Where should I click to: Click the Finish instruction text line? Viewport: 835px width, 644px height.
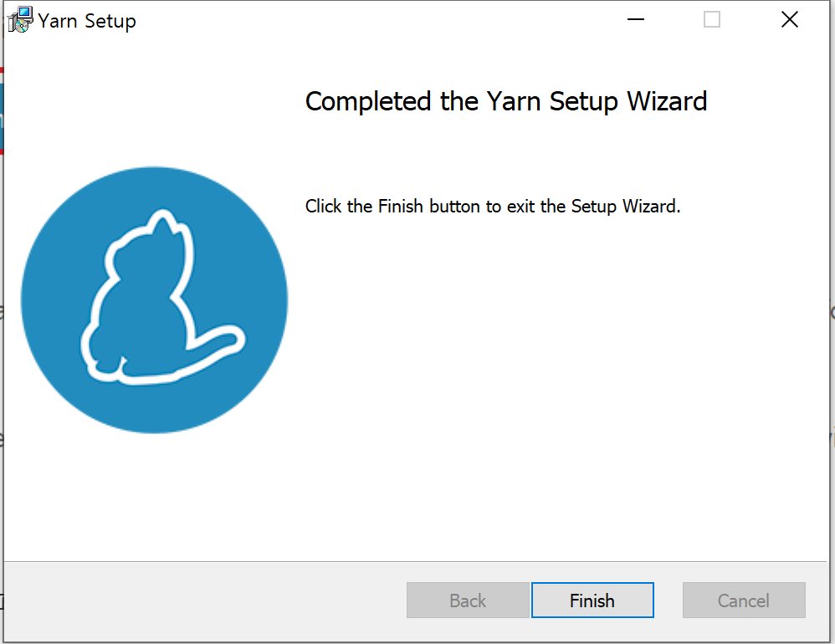tap(494, 206)
